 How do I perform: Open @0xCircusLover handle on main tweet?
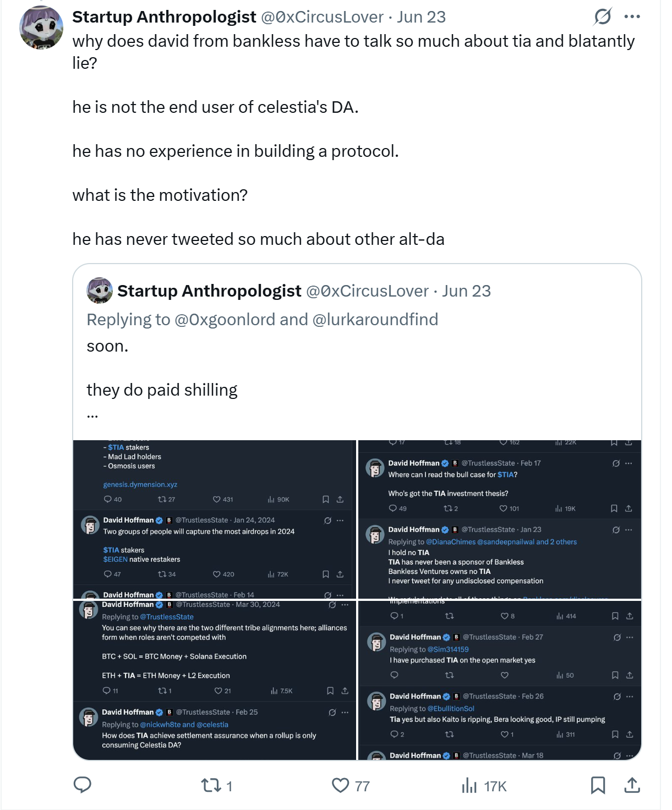coord(322,17)
